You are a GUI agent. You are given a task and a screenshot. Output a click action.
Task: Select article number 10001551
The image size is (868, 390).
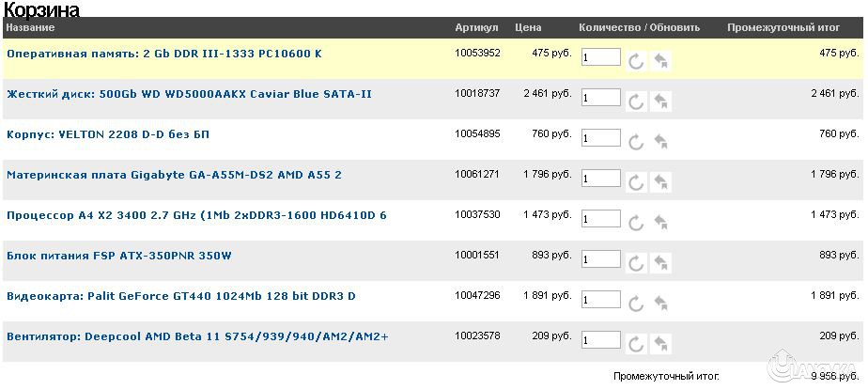point(477,256)
